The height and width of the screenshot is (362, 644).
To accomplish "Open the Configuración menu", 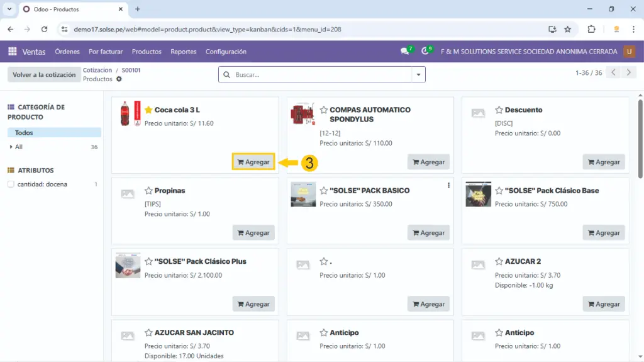I will click(226, 52).
